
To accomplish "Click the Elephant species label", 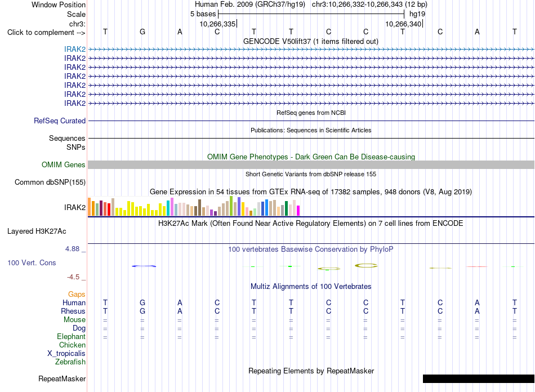I will point(72,336).
